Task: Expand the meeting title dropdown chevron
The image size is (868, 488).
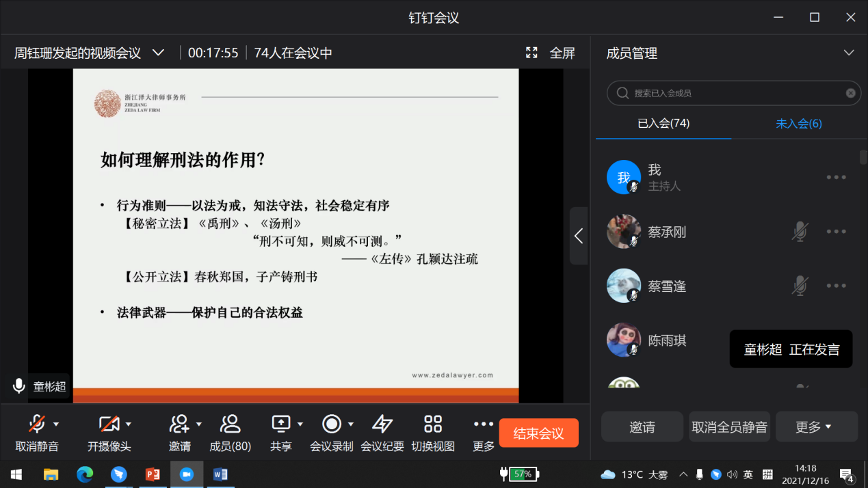Action: (x=158, y=53)
